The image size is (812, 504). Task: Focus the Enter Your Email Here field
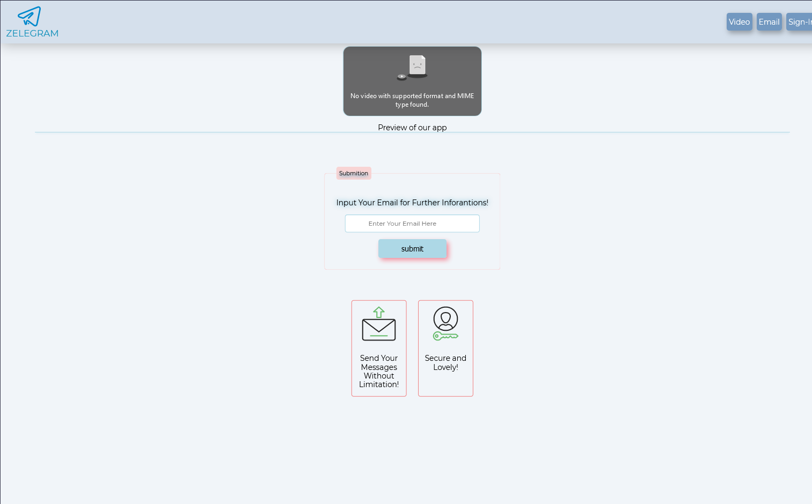tap(412, 224)
